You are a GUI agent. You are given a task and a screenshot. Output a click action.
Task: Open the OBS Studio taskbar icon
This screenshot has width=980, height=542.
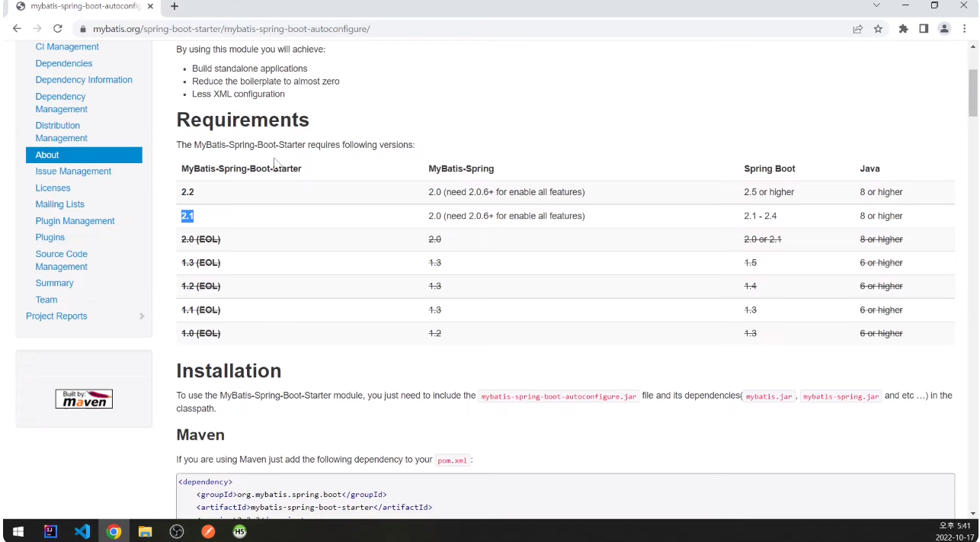click(x=177, y=531)
